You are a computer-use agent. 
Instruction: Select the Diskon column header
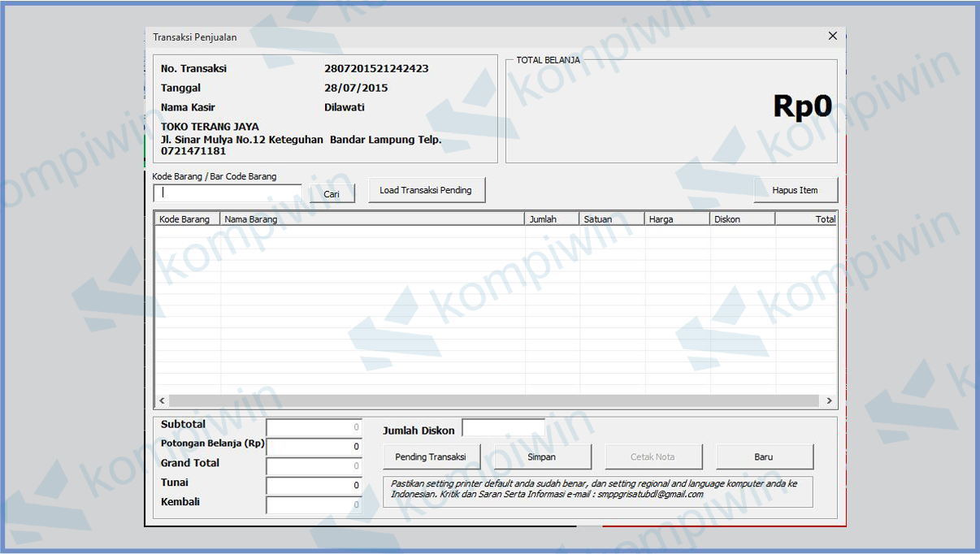741,219
